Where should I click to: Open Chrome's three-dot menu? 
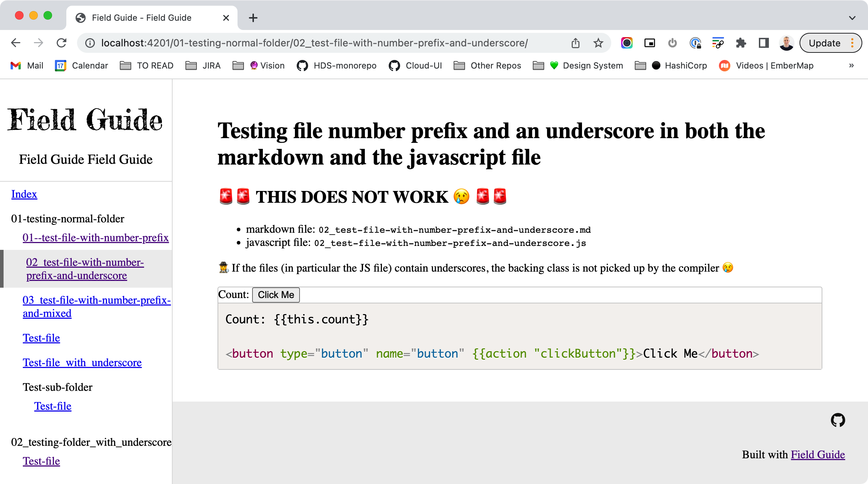click(852, 43)
